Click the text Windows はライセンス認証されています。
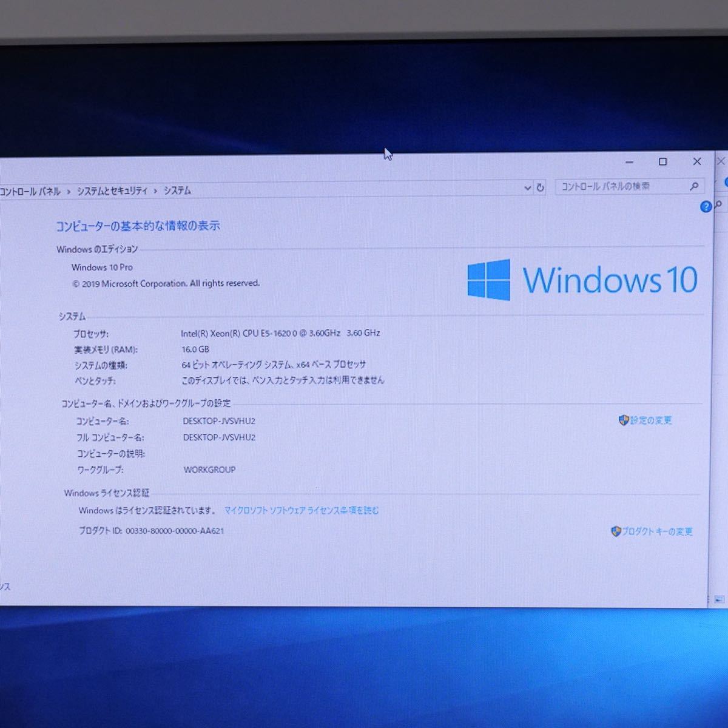728x728 pixels. pos(147,511)
